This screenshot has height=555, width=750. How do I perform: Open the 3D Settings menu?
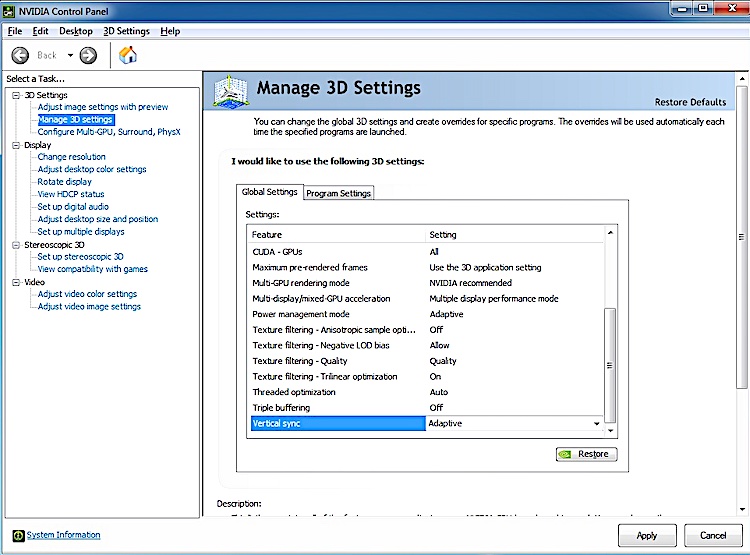[x=126, y=31]
